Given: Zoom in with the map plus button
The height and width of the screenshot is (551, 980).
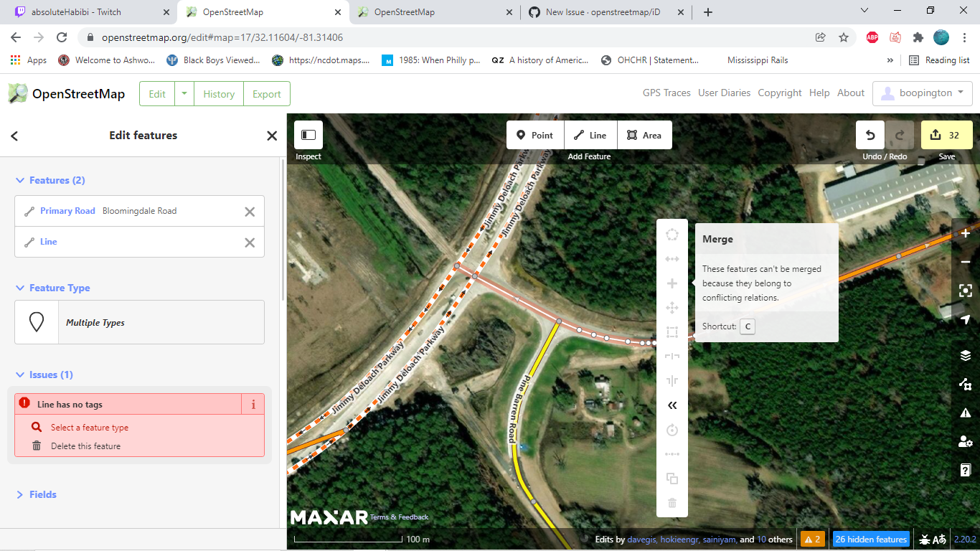Looking at the screenshot, I should [966, 233].
